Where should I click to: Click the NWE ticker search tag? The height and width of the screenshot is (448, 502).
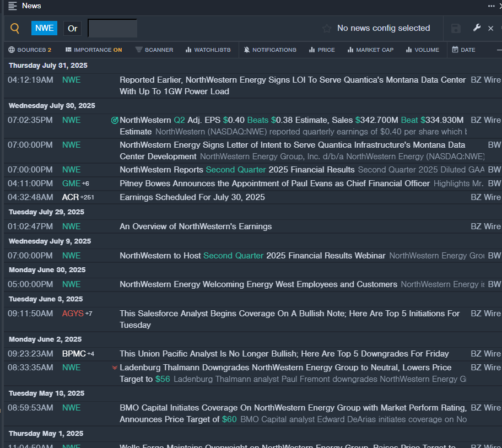point(44,28)
